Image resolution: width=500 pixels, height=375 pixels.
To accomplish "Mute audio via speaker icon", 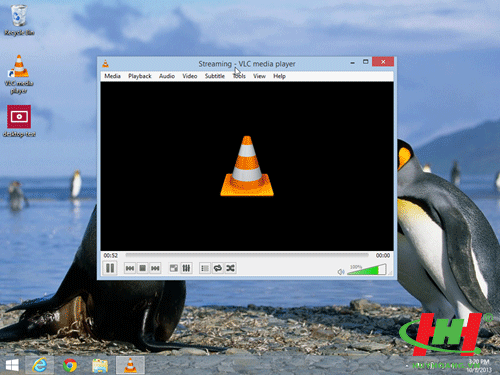I will point(341,272).
